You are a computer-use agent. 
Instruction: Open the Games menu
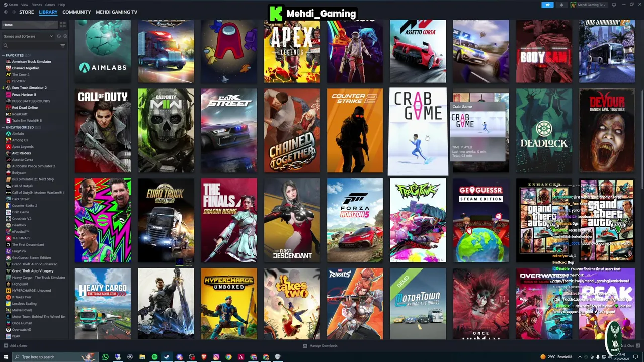coord(50,5)
